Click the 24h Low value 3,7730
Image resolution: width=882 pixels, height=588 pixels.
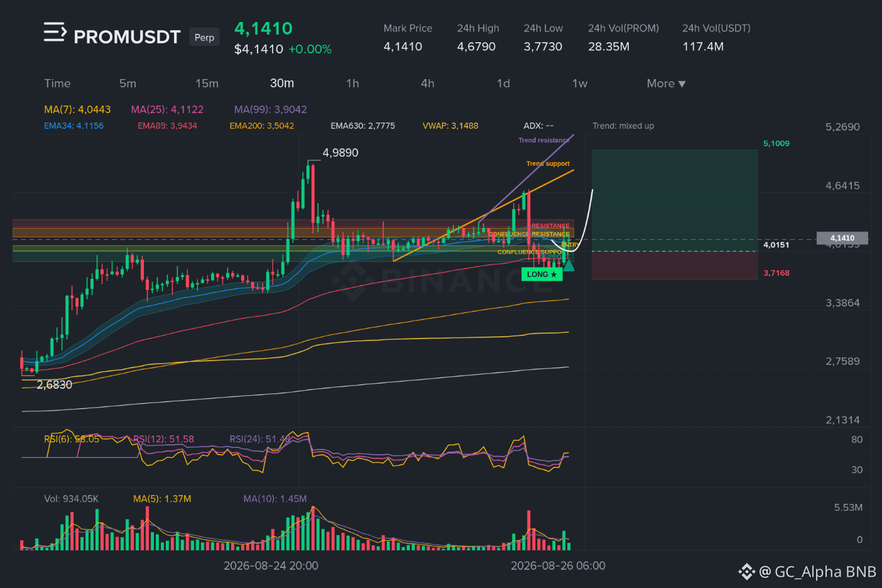click(x=543, y=46)
